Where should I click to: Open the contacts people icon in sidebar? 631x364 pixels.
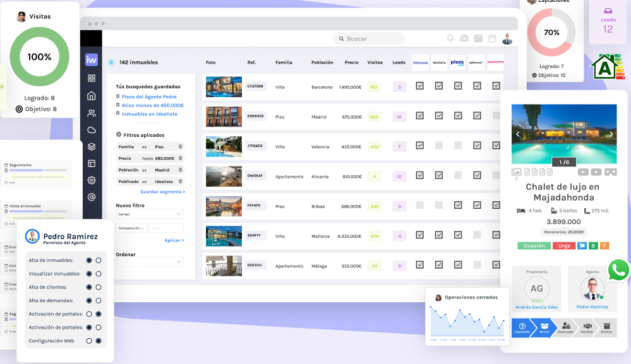92,114
